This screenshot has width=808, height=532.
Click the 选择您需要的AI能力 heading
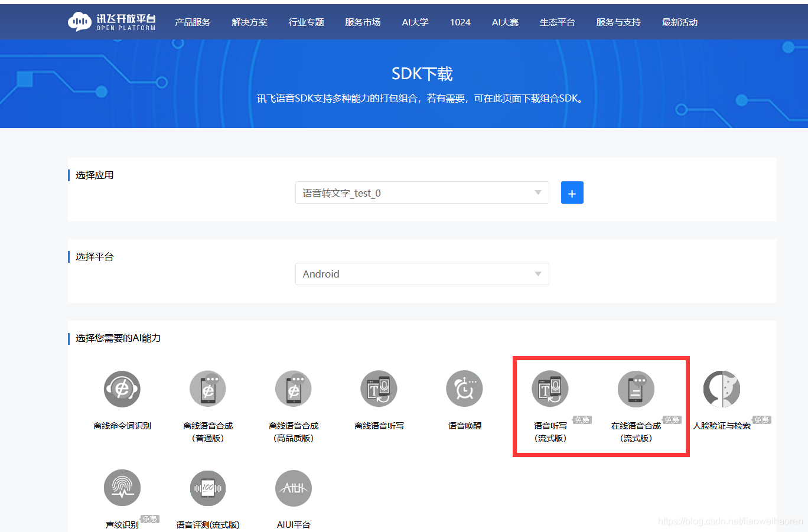point(118,338)
